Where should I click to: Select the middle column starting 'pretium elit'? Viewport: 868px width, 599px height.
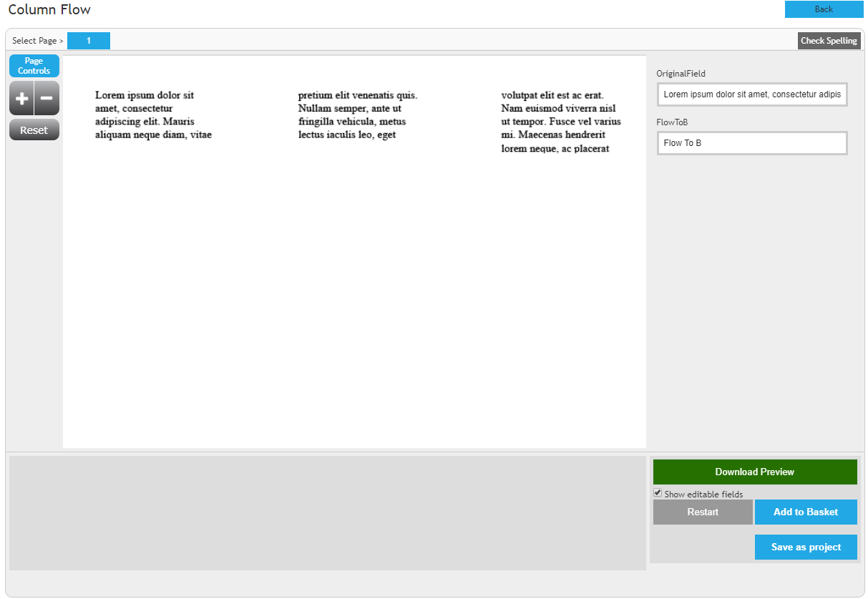(357, 115)
